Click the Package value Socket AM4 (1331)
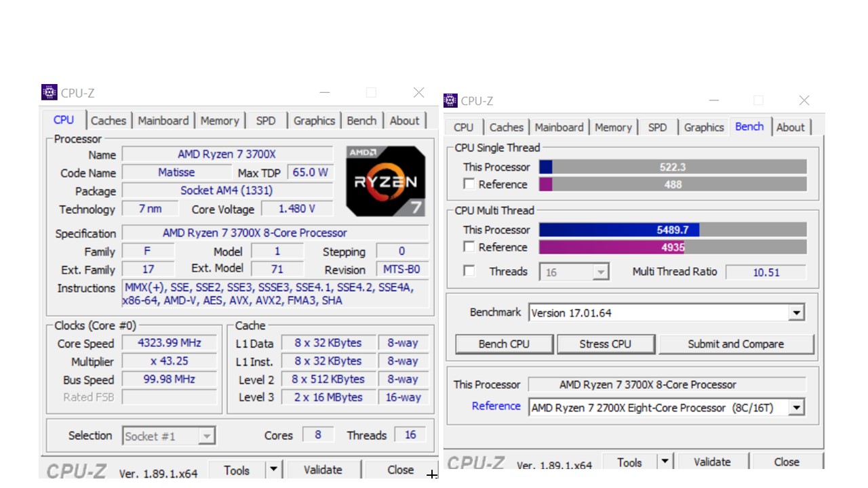The image size is (868, 488). pyautogui.click(x=227, y=190)
